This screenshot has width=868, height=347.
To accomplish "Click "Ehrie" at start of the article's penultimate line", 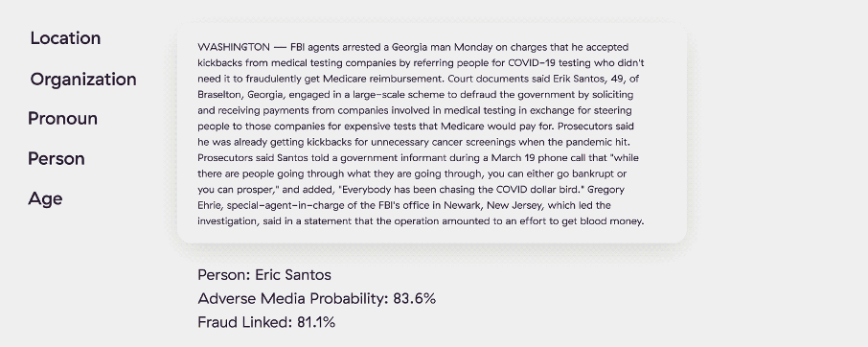I will pos(210,205).
